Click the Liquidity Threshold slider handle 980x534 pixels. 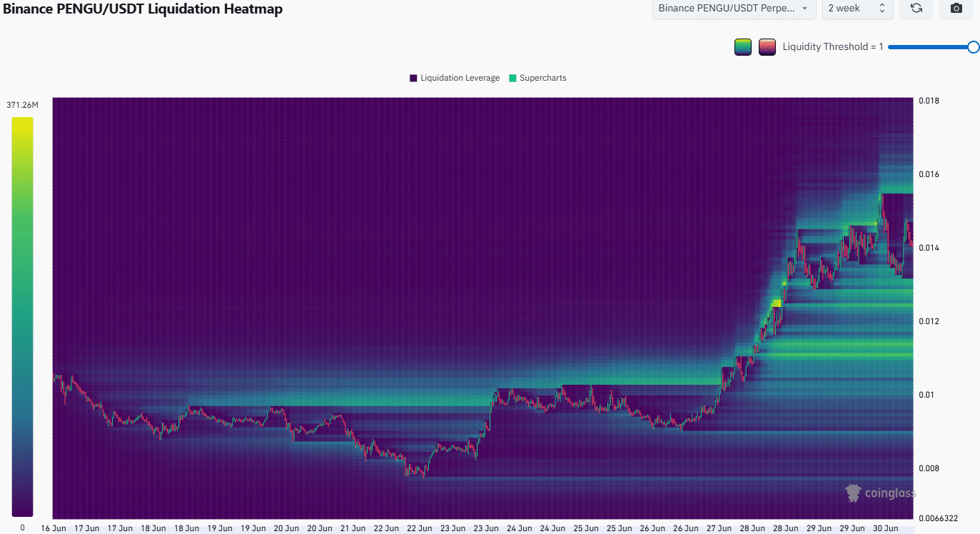974,46
